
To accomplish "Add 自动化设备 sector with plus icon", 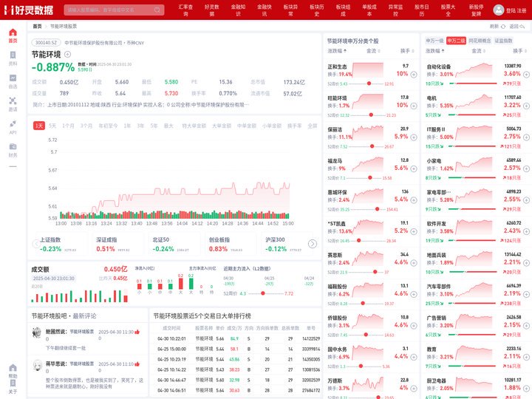I will [x=526, y=75].
